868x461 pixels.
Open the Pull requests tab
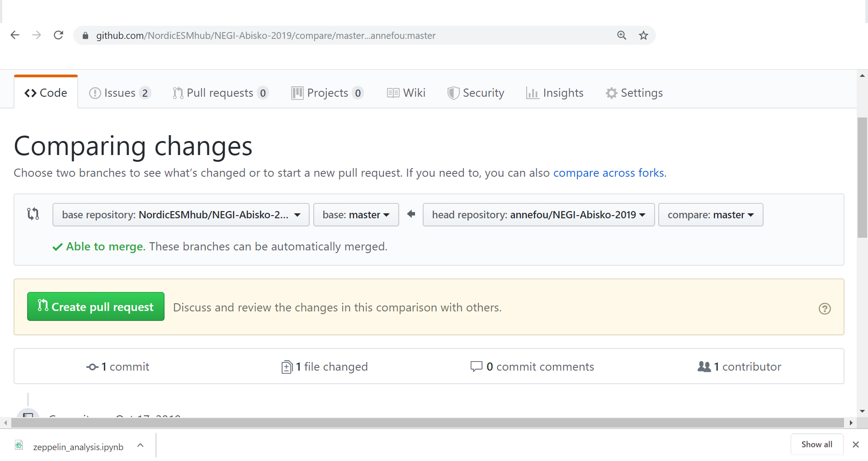[221, 93]
